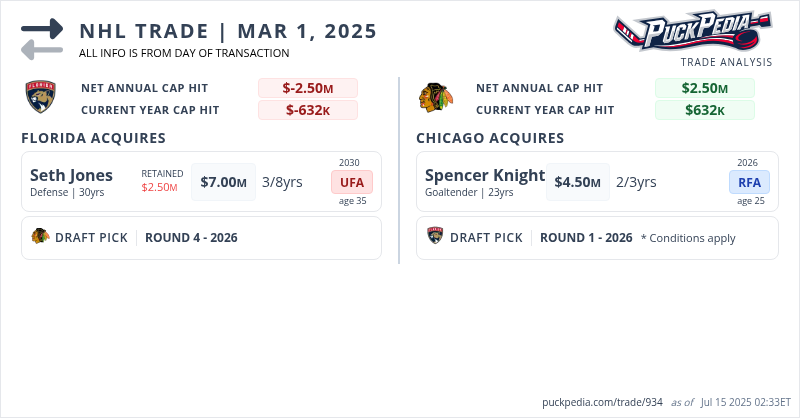Image resolution: width=800 pixels, height=418 pixels.
Task: Click the Blackhawks icon beside Round 4 pick
Action: pos(40,237)
